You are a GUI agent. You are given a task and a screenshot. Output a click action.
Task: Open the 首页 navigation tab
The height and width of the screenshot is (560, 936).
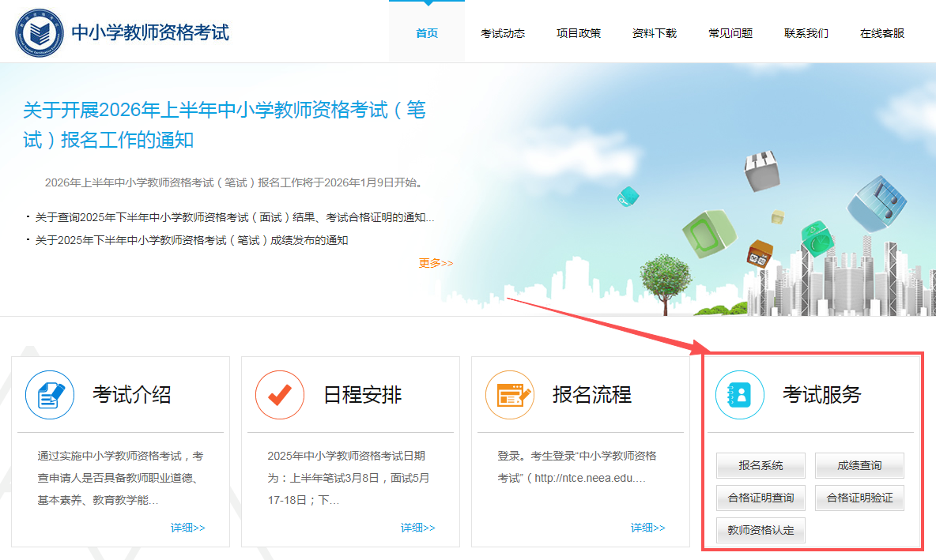tap(427, 33)
